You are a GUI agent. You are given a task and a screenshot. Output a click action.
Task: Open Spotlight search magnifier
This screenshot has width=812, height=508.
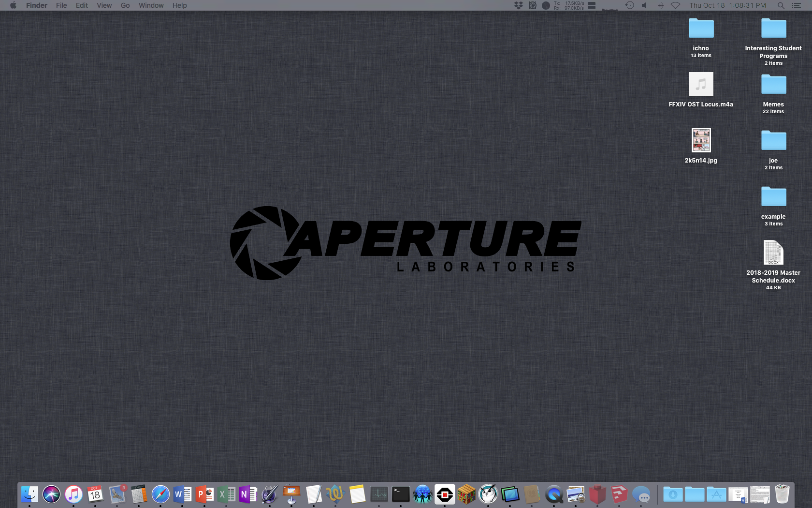[781, 5]
